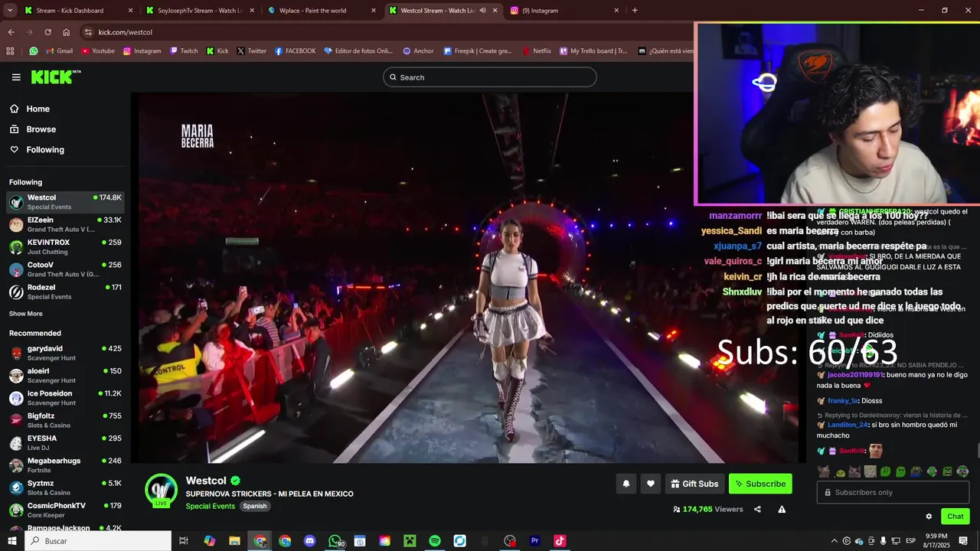Switch to (9) Instagram tab
This screenshot has height=551, width=980.
(x=565, y=11)
